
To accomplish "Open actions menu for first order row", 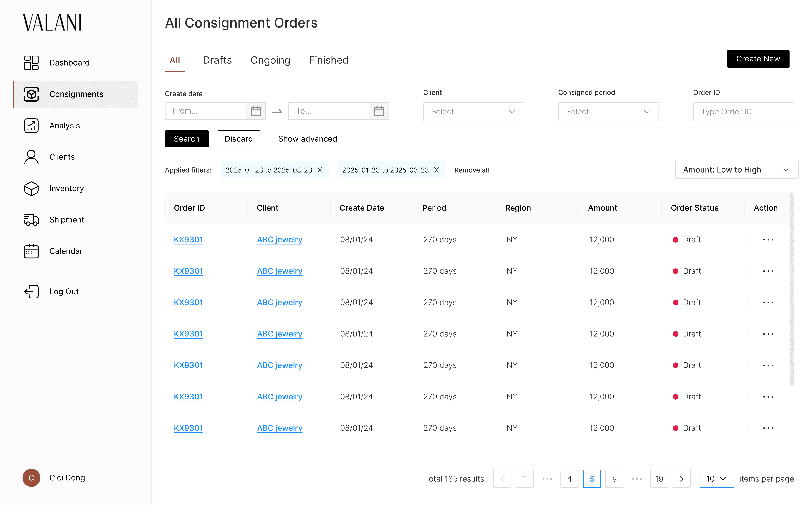I will click(768, 240).
